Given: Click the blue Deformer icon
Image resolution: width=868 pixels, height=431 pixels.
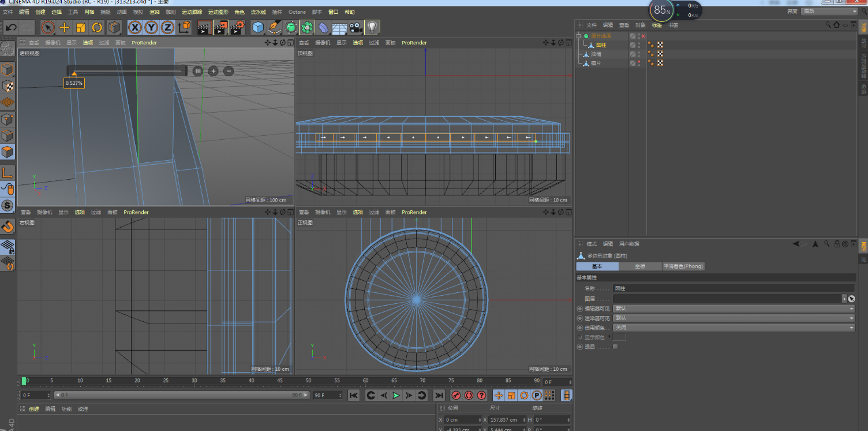Looking at the screenshot, I should click(323, 27).
